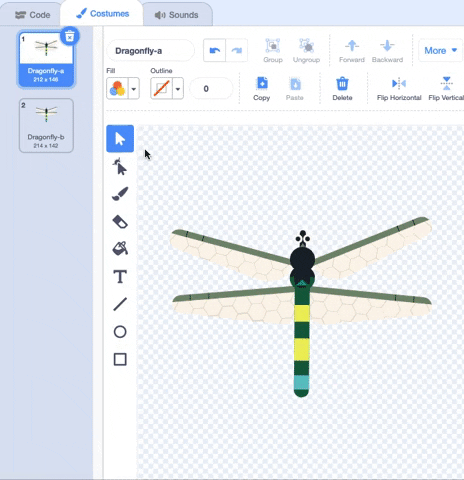Click the dragonfly's black head on canvas
This screenshot has height=480, width=464.
pos(302,259)
